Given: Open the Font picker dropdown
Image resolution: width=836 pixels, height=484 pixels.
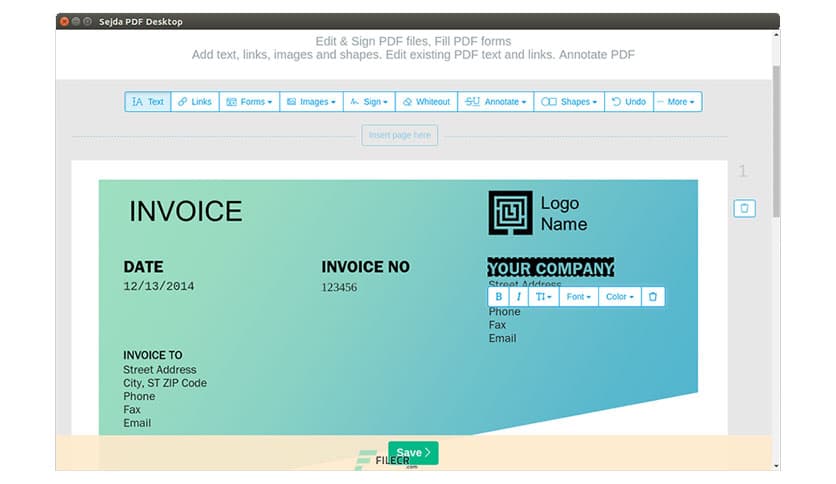Looking at the screenshot, I should point(578,297).
